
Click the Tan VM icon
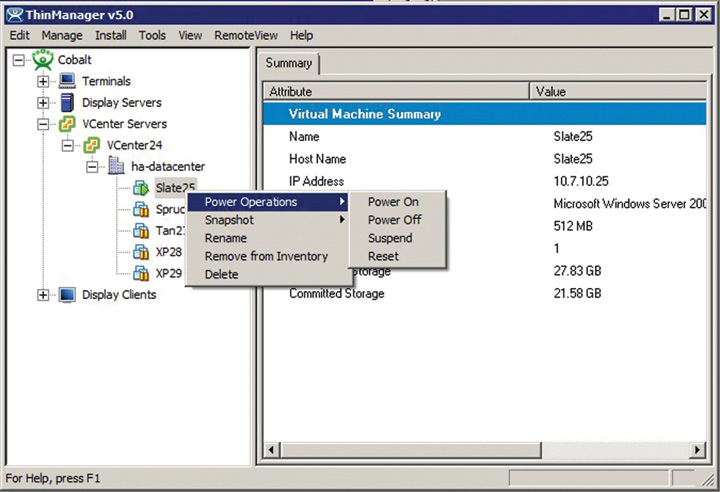[x=141, y=230]
